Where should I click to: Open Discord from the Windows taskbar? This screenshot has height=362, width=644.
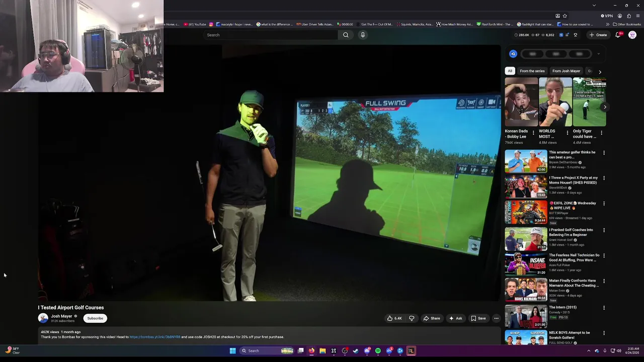[x=367, y=350]
